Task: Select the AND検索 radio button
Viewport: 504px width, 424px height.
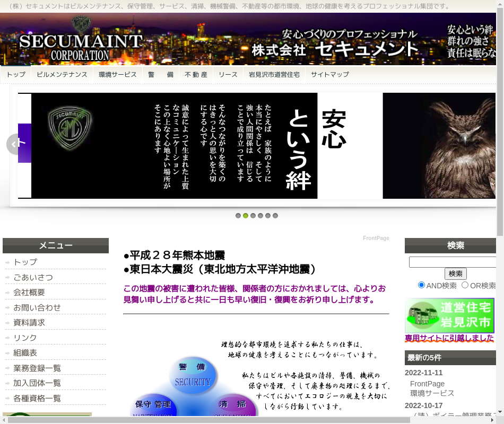Action: [421, 285]
